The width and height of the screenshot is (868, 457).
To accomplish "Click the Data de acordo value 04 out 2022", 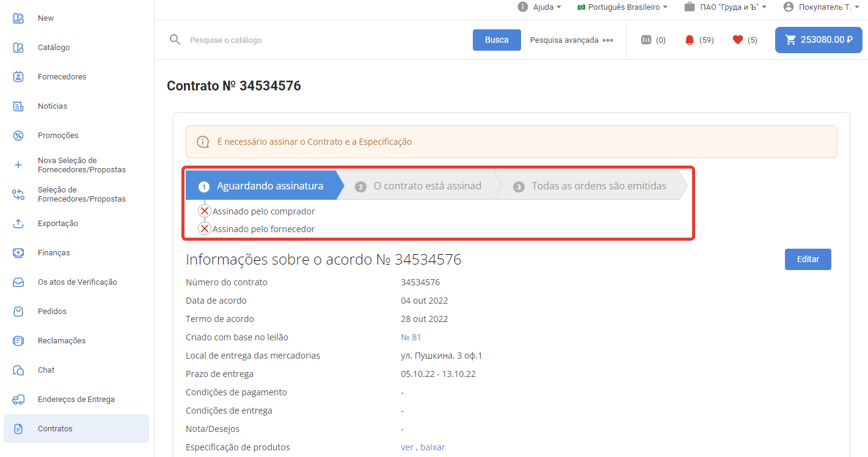I will [x=425, y=301].
